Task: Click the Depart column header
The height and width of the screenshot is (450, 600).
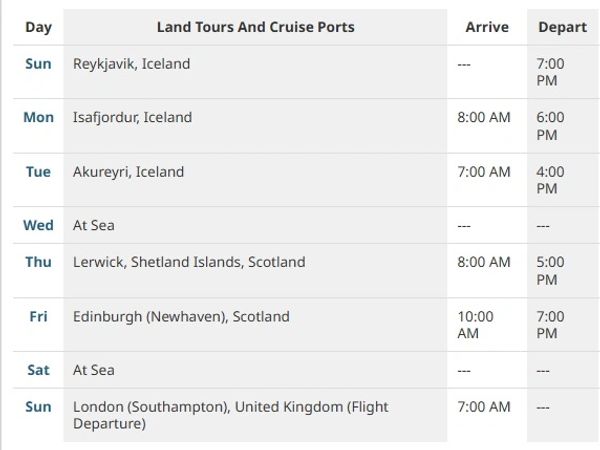Action: (562, 27)
